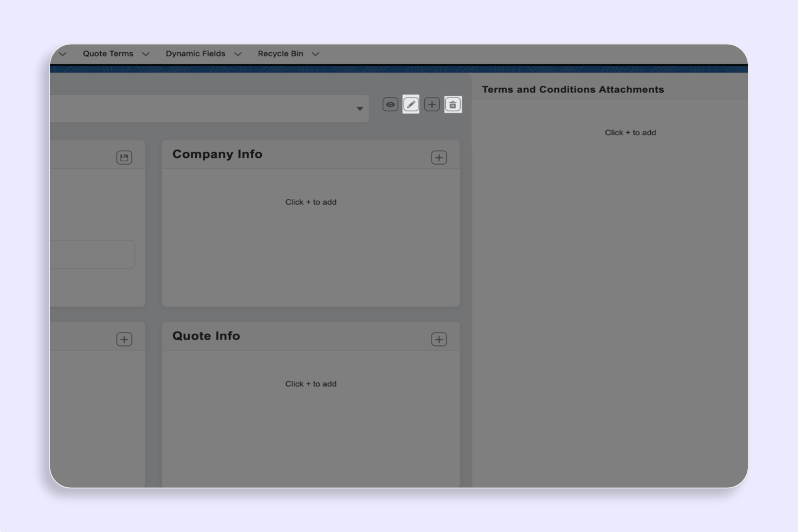This screenshot has height=532, width=798.
Task: Click the plus icon left of Quote Info
Action: point(124,339)
